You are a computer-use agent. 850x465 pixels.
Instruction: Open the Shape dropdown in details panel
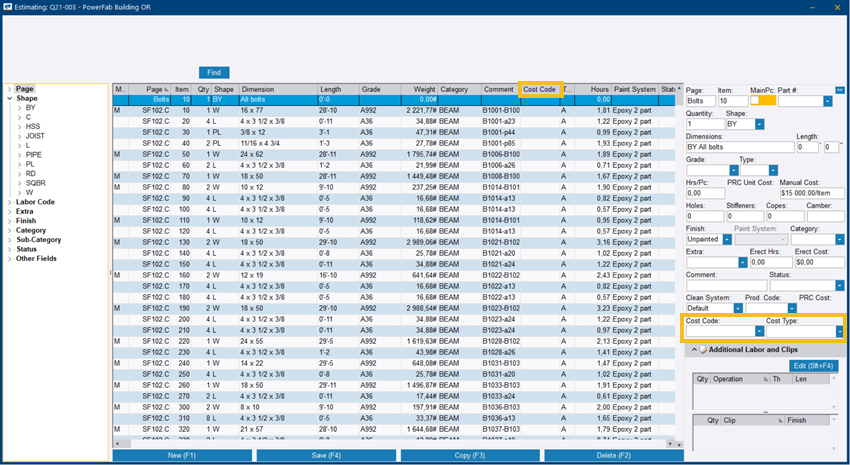pos(760,124)
